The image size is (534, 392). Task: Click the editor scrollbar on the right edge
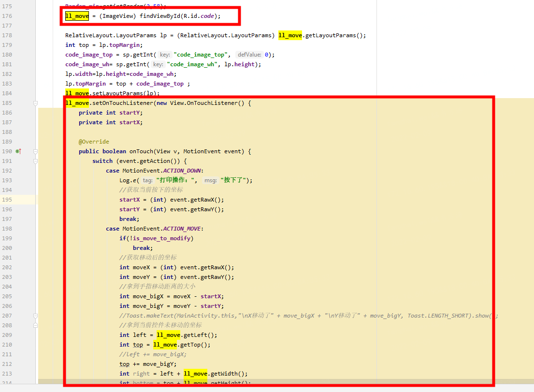click(531, 193)
